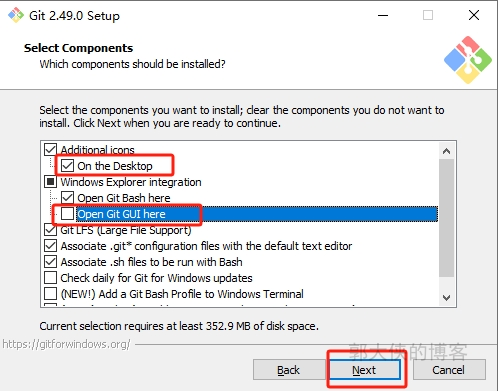
Task: Enable Add Git Bash Profile to Terminal
Action: (50, 294)
